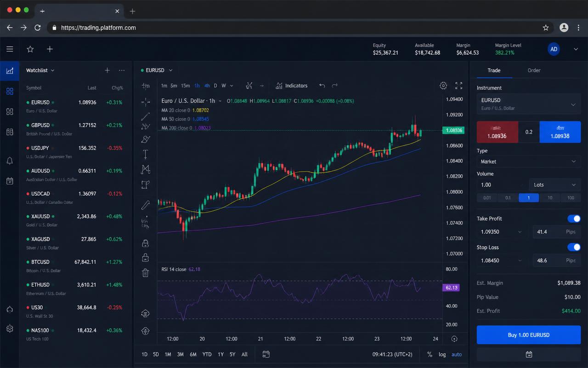This screenshot has width=588, height=368.
Task: Add symbol to Watchlist with plus
Action: tap(107, 70)
